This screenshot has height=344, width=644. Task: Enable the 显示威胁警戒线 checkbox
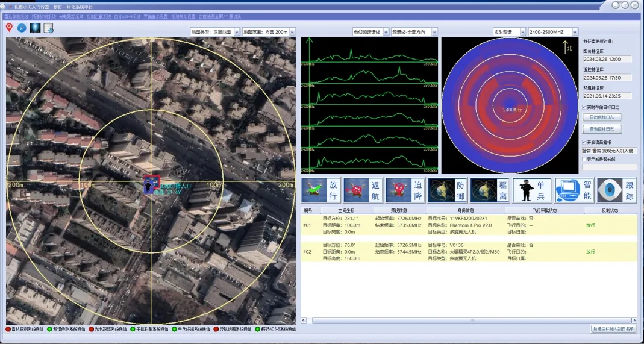[x=585, y=159]
